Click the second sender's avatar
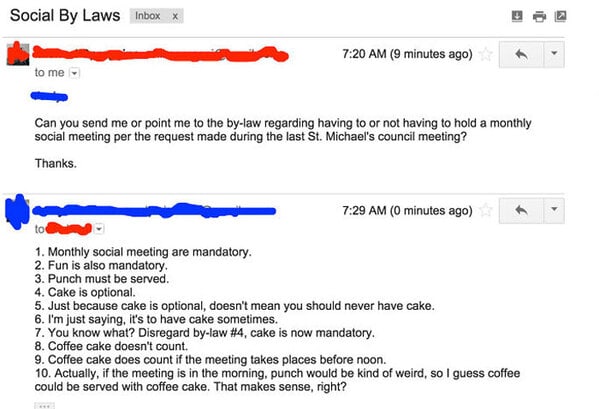 coord(17,212)
